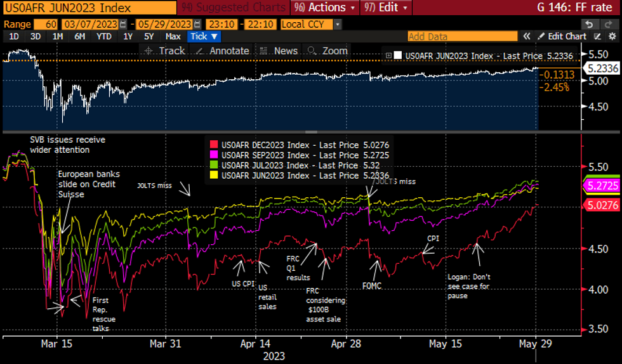
Task: Activate the Zoom magnifier tool
Action: (x=327, y=51)
